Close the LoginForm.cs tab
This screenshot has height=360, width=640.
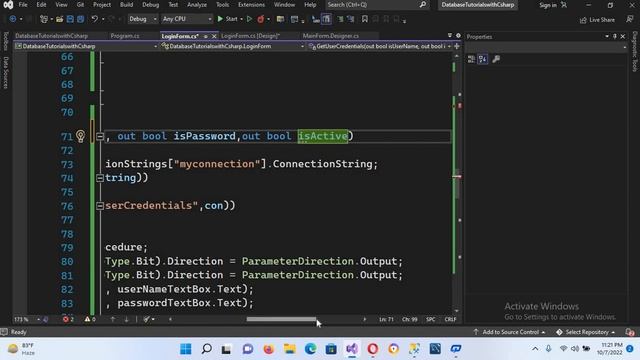pyautogui.click(x=214, y=36)
